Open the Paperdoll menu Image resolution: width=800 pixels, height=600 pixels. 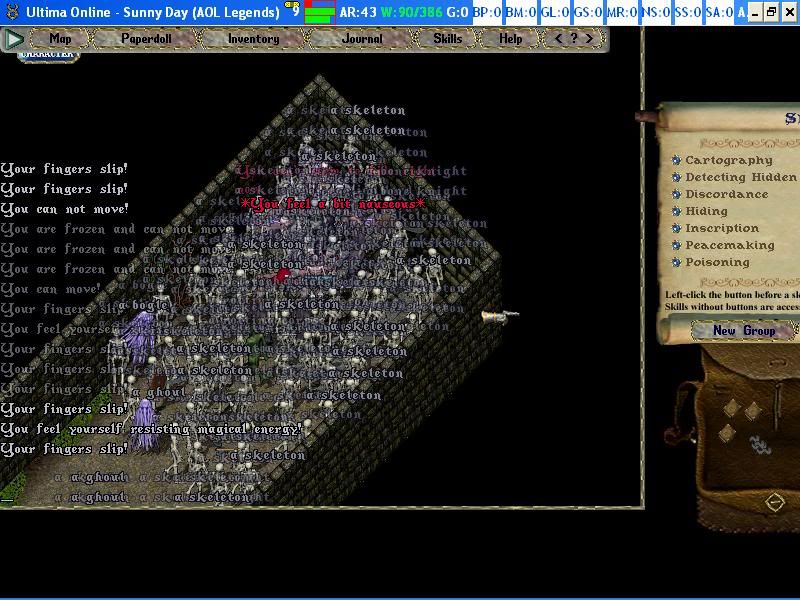point(146,39)
